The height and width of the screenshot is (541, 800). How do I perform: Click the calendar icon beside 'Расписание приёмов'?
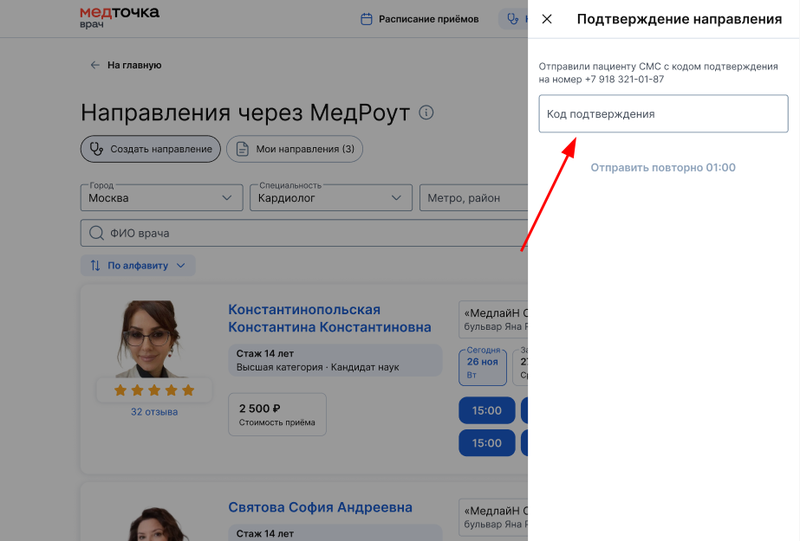pyautogui.click(x=366, y=19)
